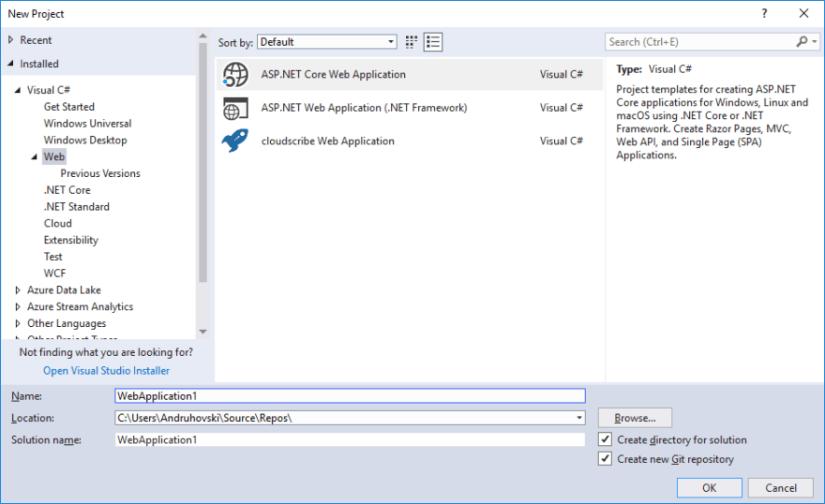Select the .NET Core category
The image size is (825, 504).
point(67,190)
